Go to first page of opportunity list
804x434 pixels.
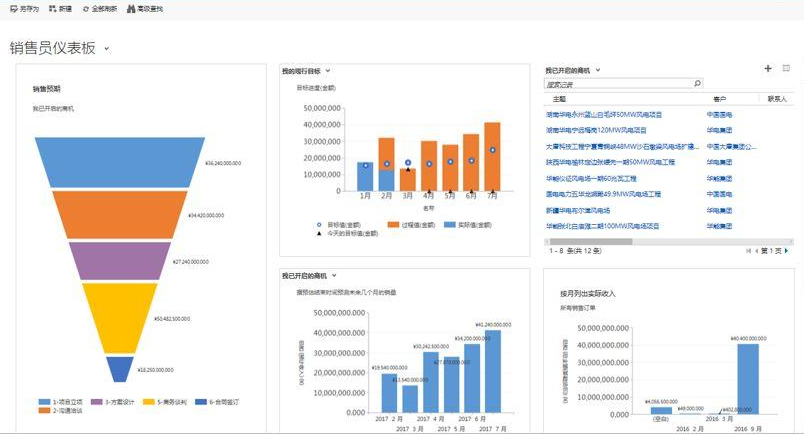pyautogui.click(x=748, y=251)
